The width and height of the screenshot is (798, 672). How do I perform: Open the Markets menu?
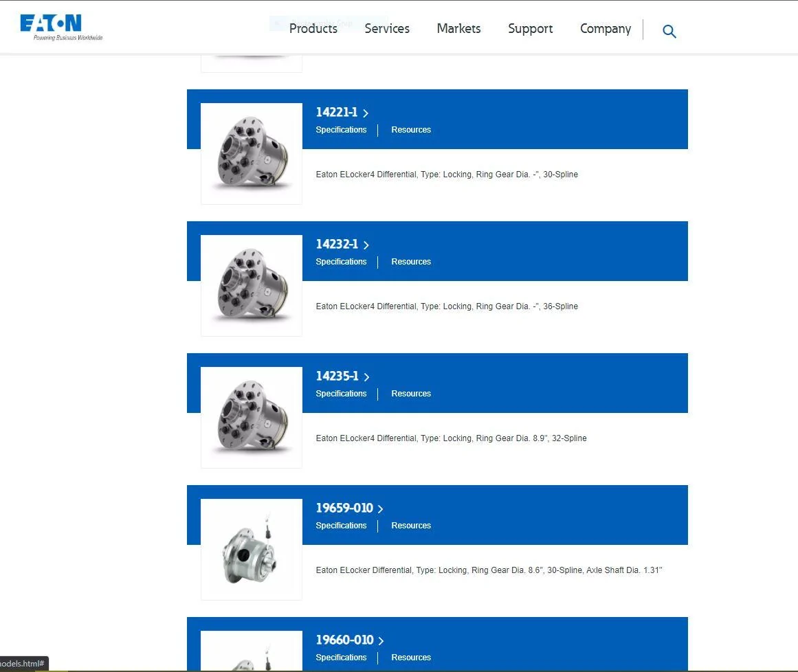click(458, 28)
